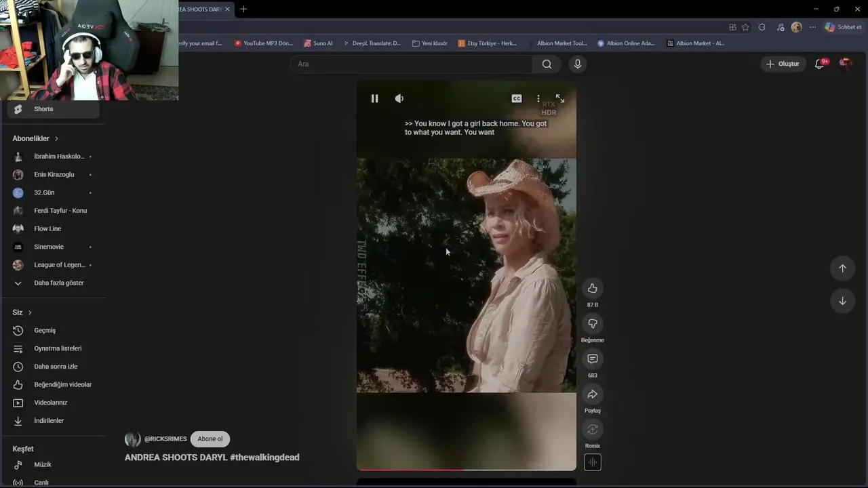This screenshot has width=868, height=488.
Task: Open Albion Online Ada... bookmark
Action: [x=626, y=43]
